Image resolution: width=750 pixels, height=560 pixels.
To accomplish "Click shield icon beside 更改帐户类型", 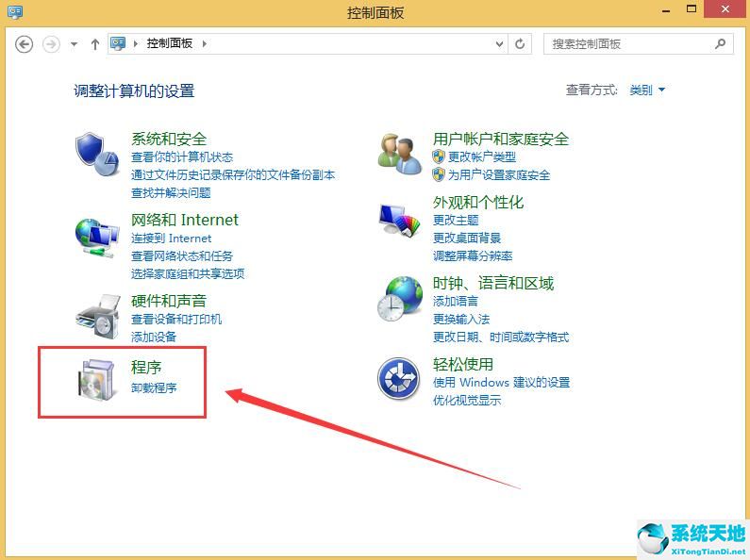I will [438, 156].
